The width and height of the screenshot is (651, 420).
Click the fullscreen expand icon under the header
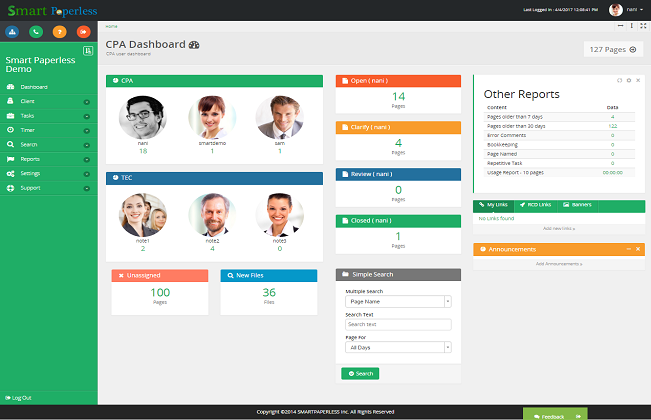pos(643,26)
